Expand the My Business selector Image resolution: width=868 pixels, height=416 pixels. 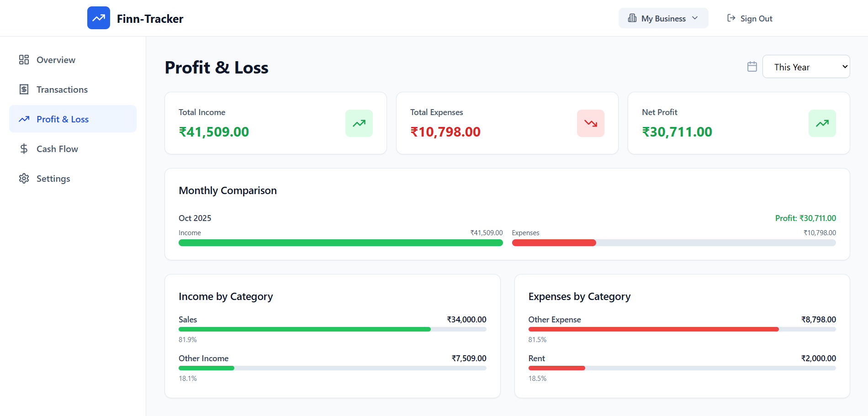(x=663, y=18)
